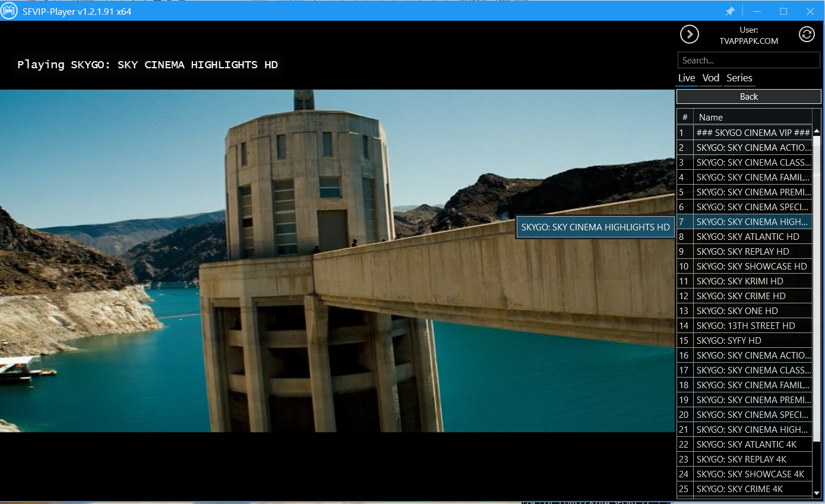Click the SFVIP-Player app logo icon

pos(9,11)
